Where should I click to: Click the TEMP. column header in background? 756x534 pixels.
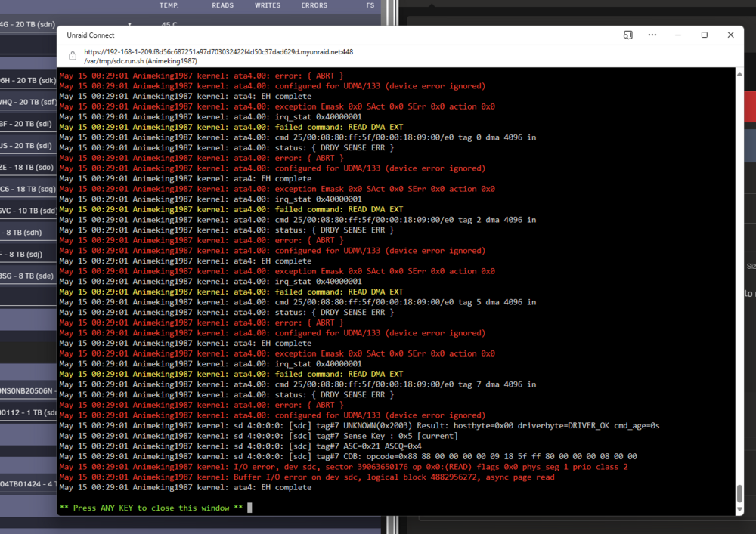169,5
